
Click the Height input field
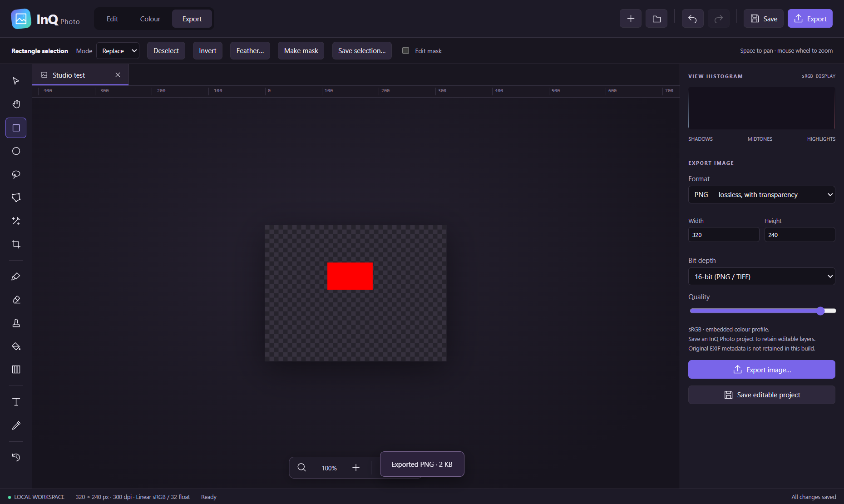(x=800, y=235)
